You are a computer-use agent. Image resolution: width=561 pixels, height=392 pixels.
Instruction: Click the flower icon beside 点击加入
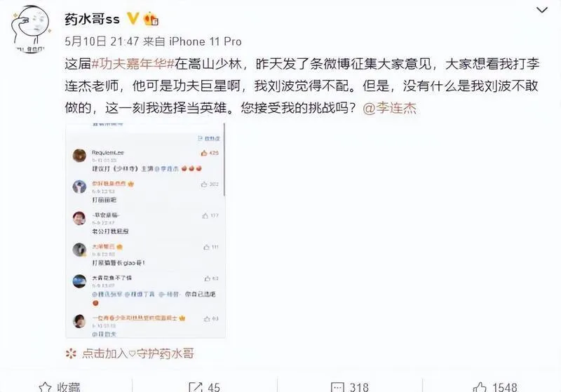click(x=71, y=353)
